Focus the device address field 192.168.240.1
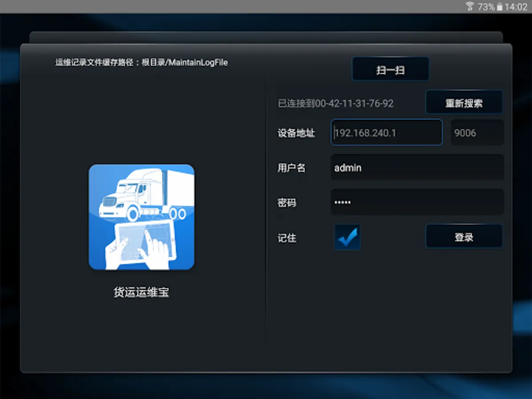Viewport: 532px width, 399px height. pyautogui.click(x=387, y=133)
